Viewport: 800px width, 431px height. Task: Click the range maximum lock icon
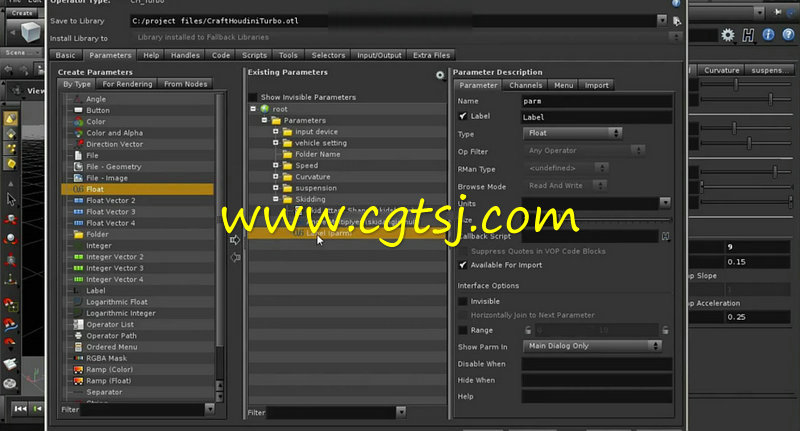pos(665,330)
